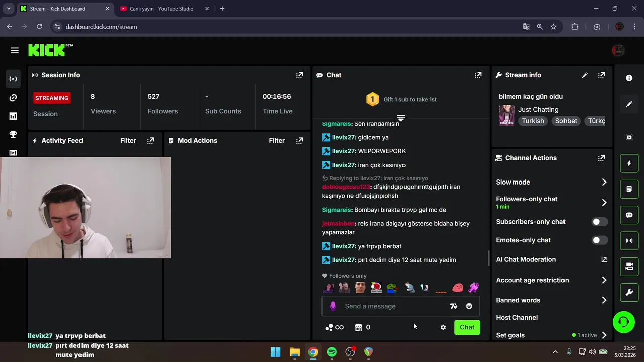Toggle the lightning bolt widget in the right sidebar
This screenshot has height=362, width=644.
click(629, 163)
